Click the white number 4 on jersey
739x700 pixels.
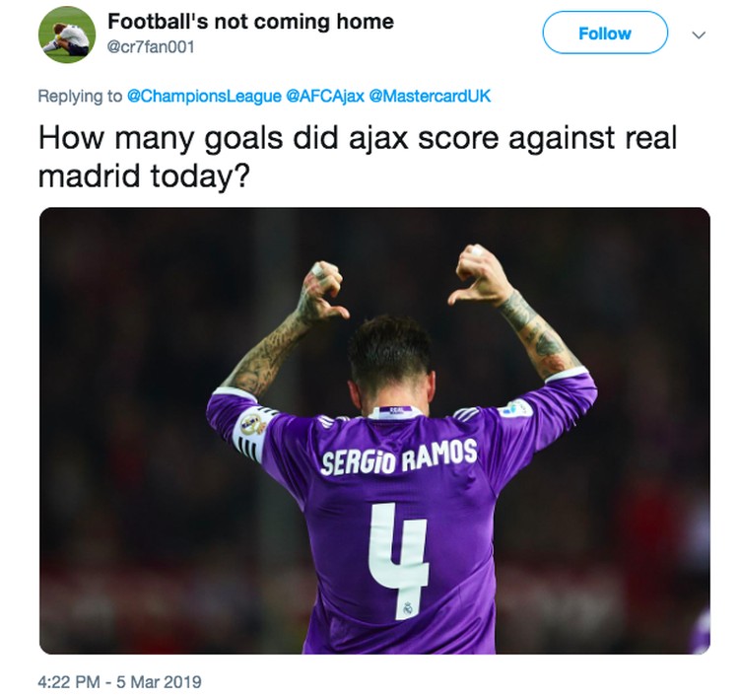point(399,560)
